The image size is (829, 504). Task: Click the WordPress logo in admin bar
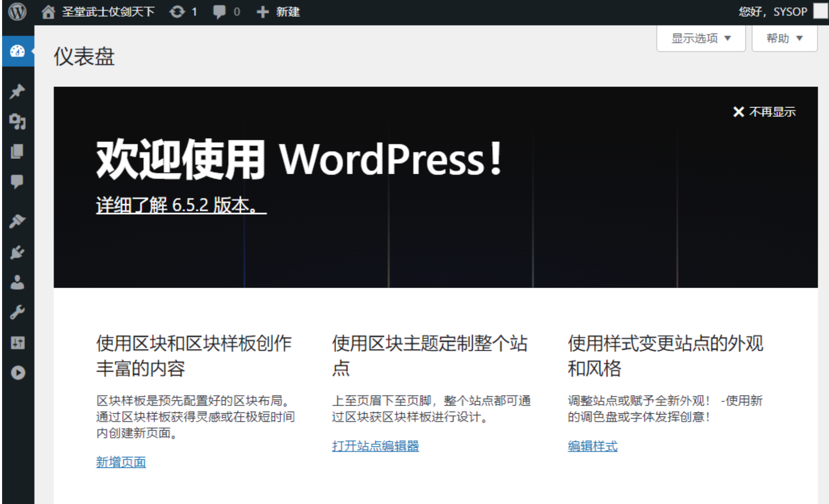17,12
